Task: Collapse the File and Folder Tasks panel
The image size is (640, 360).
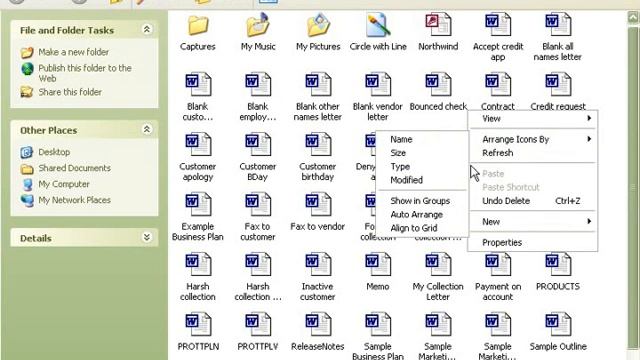Action: tap(147, 29)
